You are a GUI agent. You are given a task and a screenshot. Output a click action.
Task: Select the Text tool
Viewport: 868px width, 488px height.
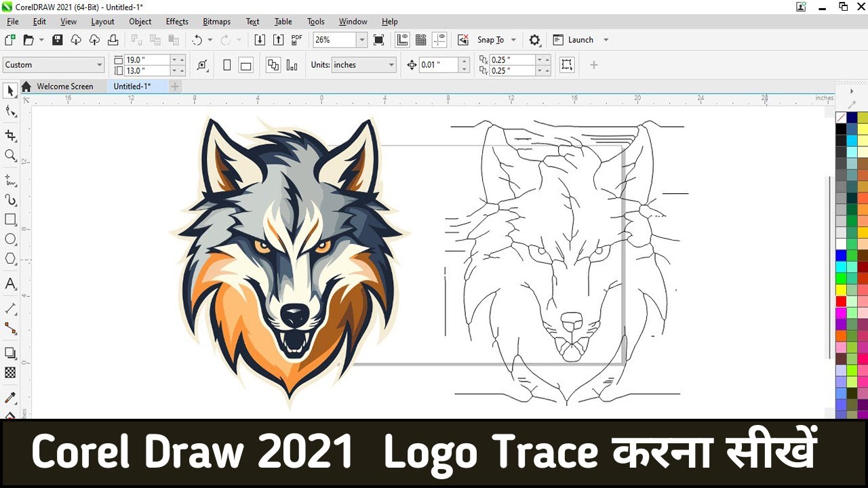click(x=10, y=284)
